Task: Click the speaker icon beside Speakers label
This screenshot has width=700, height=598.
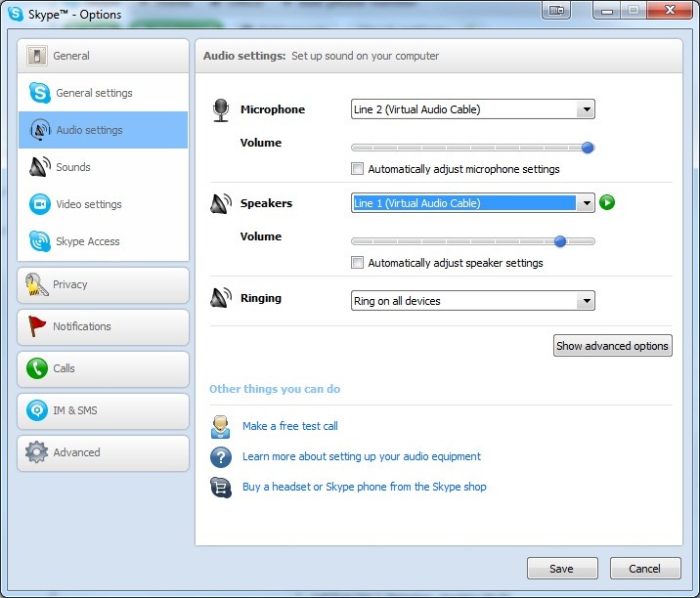Action: click(x=221, y=203)
